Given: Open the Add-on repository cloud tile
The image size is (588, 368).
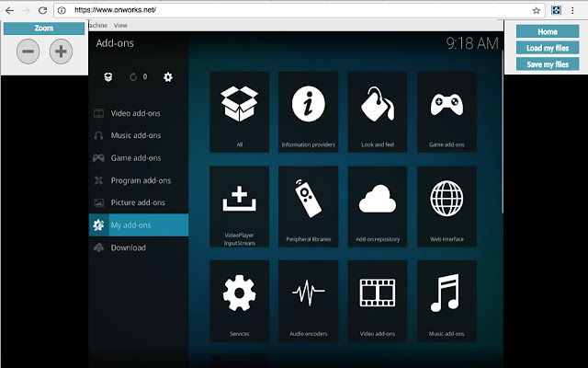Looking at the screenshot, I should click(x=378, y=205).
